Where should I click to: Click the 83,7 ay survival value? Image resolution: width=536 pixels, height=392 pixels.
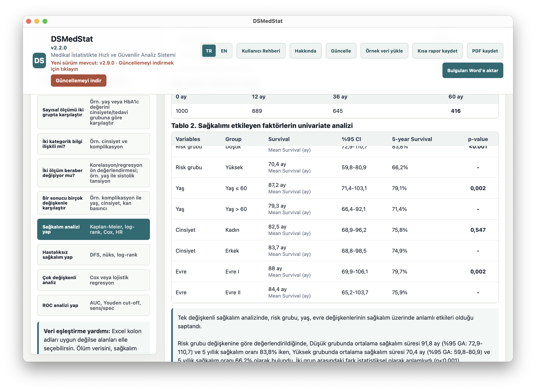[277, 248]
